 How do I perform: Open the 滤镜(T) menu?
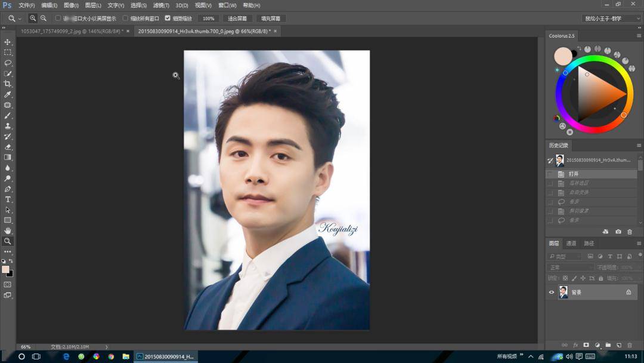161,5
